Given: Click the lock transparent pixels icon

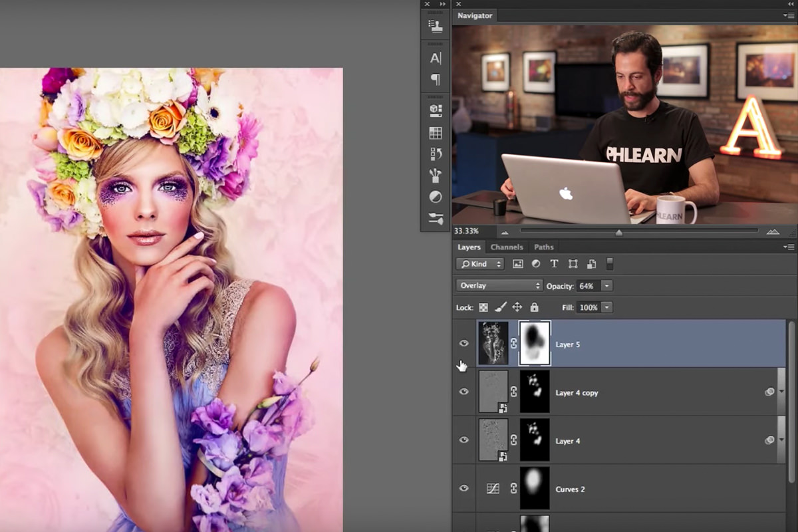Looking at the screenshot, I should [483, 307].
